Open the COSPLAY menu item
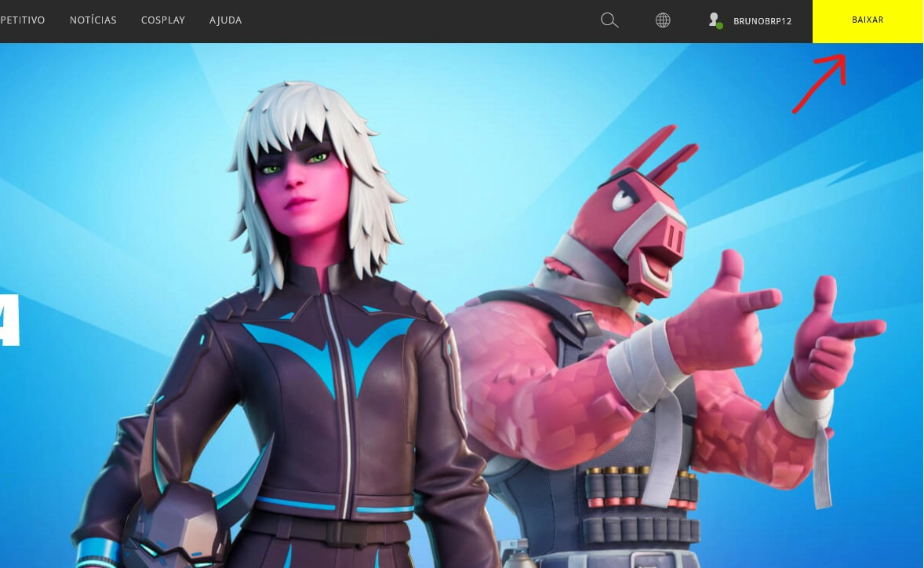 [x=162, y=20]
